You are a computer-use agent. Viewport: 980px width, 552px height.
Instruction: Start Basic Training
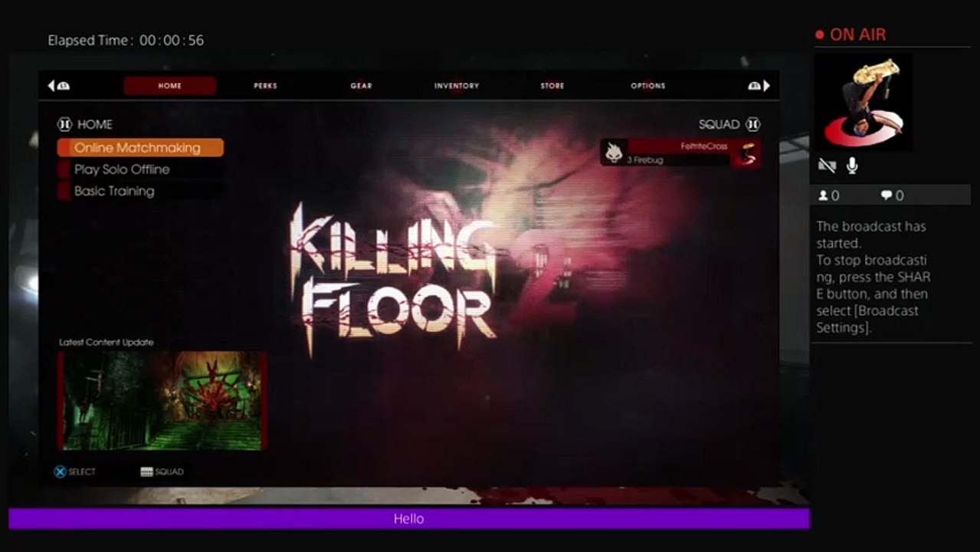point(140,191)
